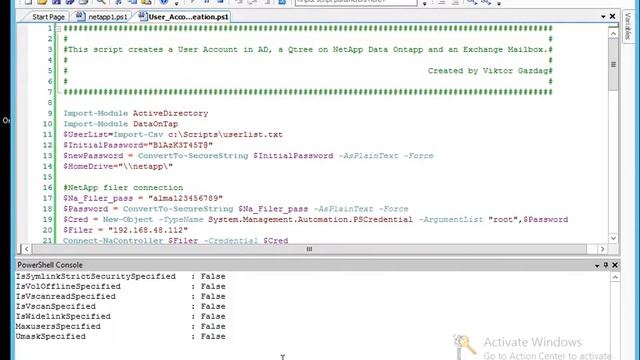Click the 'Import-Module ActiveDirectory' line
Viewport: 640px width, 360px height.
pos(136,113)
